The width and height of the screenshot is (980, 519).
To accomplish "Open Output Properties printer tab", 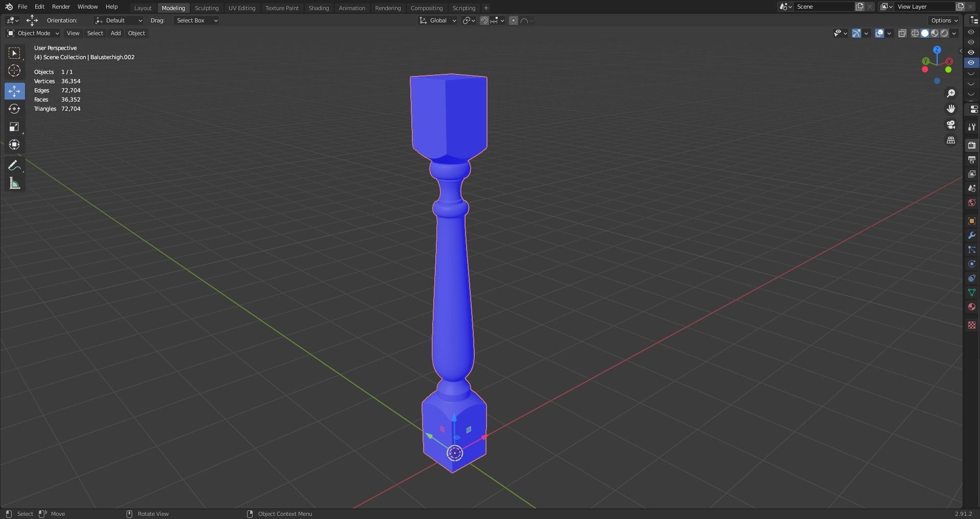I will (972, 160).
